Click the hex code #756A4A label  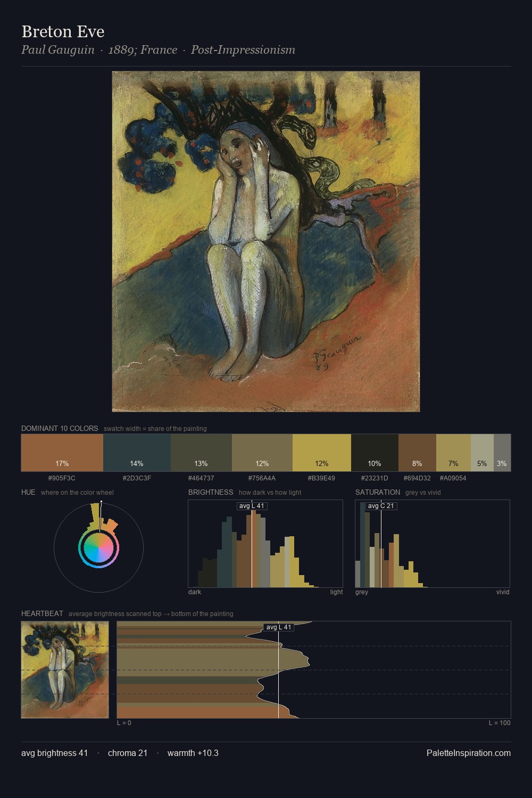(x=262, y=478)
